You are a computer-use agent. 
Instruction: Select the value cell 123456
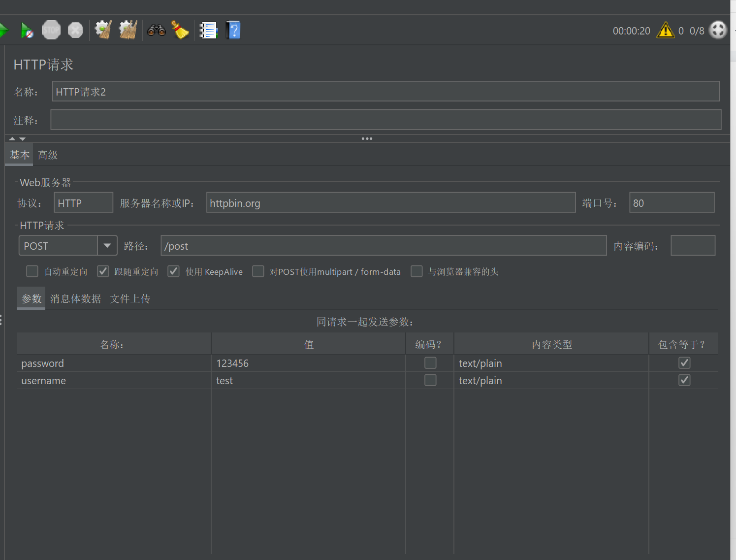tap(309, 363)
